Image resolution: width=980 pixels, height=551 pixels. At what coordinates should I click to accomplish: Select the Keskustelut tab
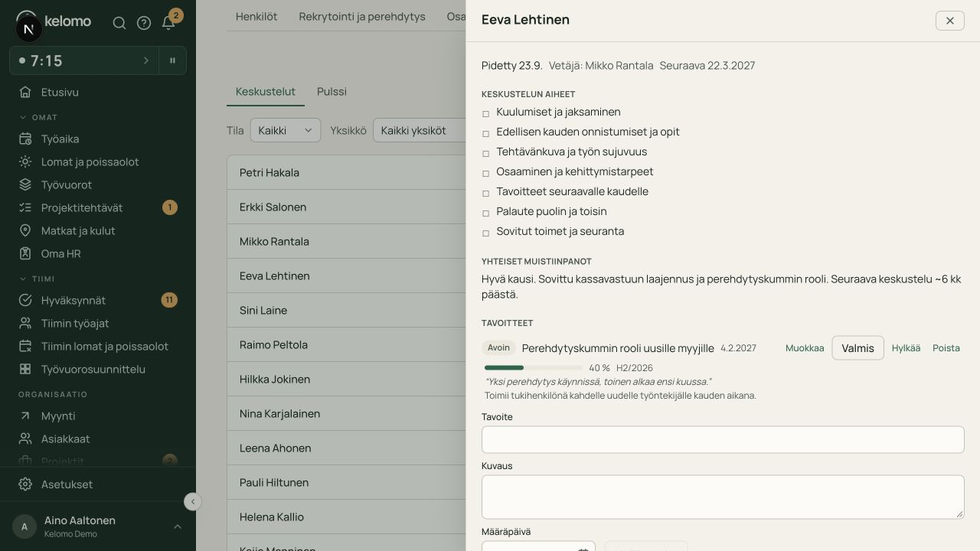point(266,91)
